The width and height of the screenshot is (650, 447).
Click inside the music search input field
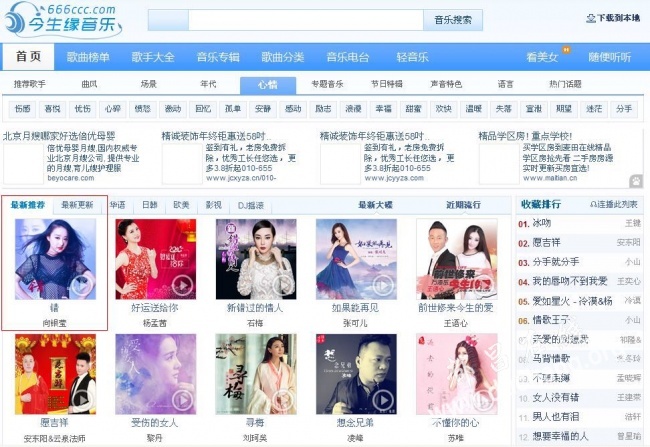(x=306, y=20)
